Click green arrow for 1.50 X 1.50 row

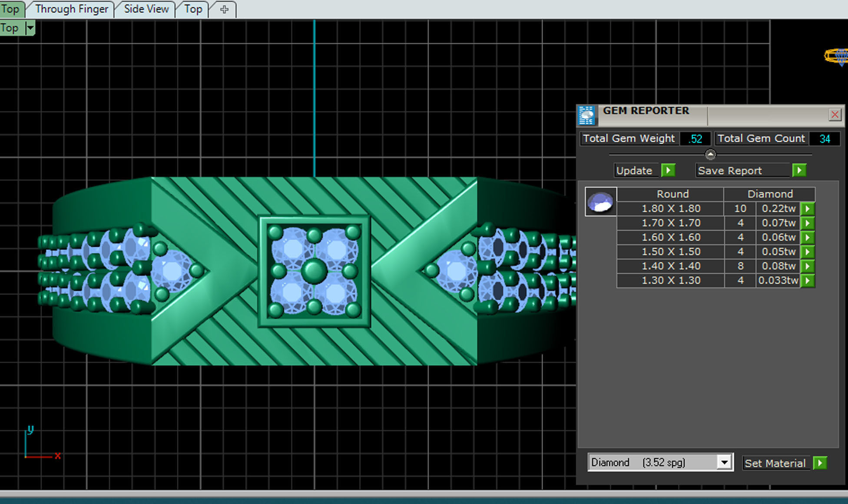click(x=808, y=252)
